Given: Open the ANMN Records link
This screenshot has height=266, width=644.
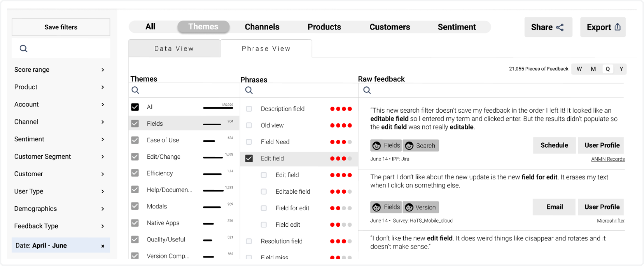Looking at the screenshot, I should click(x=608, y=159).
